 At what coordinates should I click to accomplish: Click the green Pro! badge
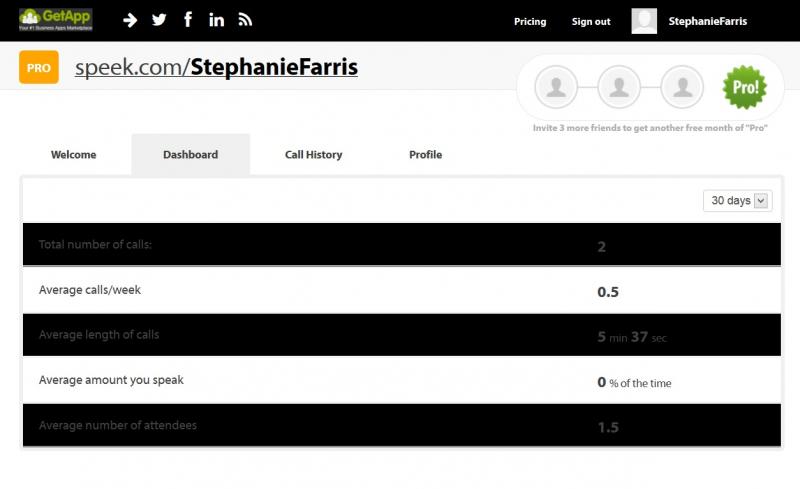tap(745, 87)
